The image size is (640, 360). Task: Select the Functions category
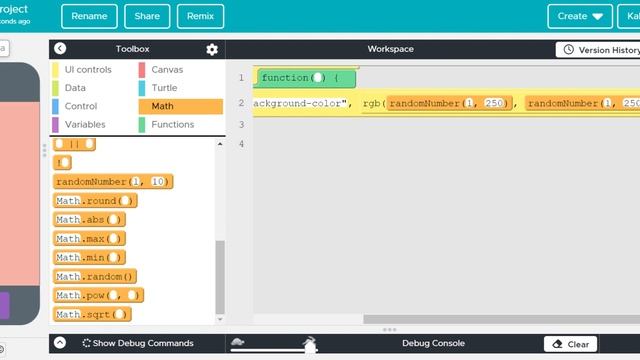[x=173, y=124]
